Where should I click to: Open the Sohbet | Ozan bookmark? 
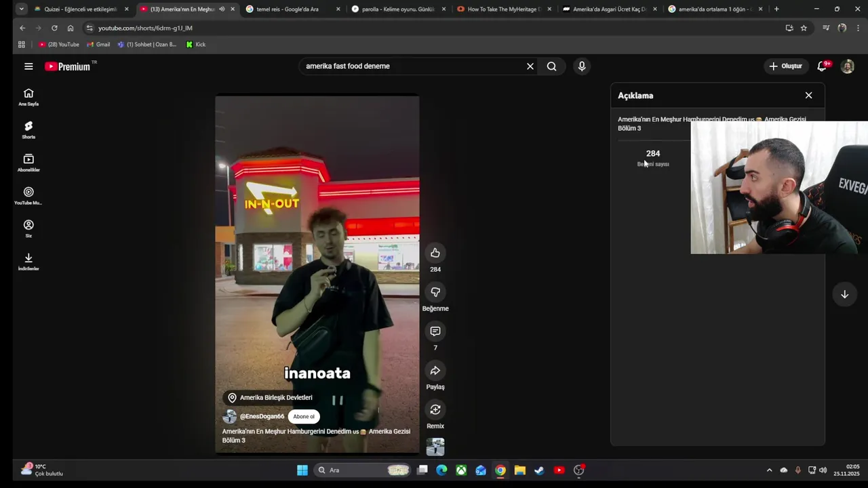click(x=146, y=45)
